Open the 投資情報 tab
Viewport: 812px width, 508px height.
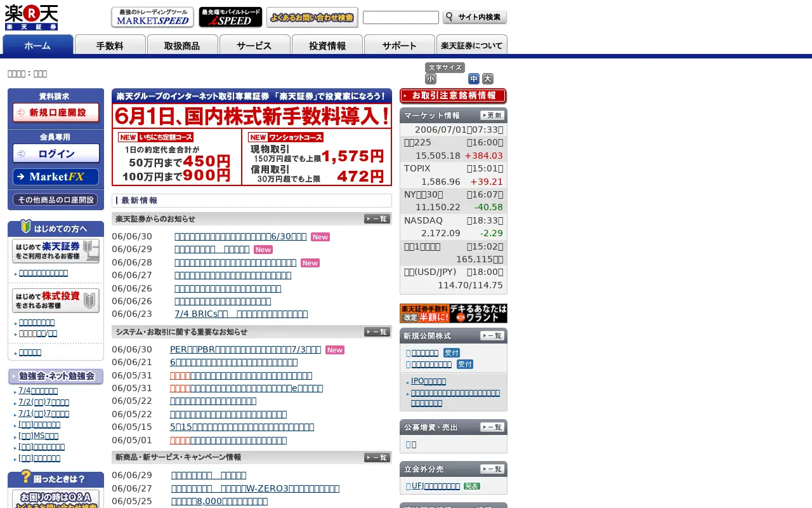click(x=327, y=45)
